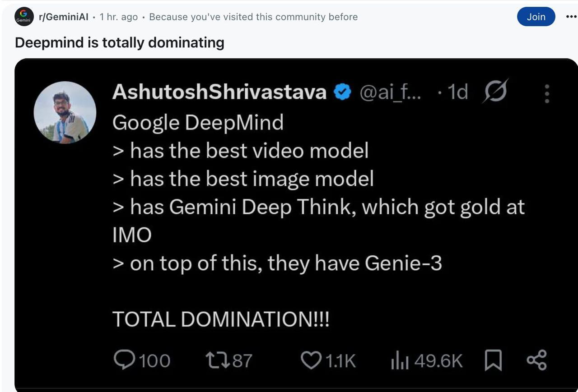578x392 pixels.
Task: Click the AshutoshShrivastava display name
Action: point(219,92)
